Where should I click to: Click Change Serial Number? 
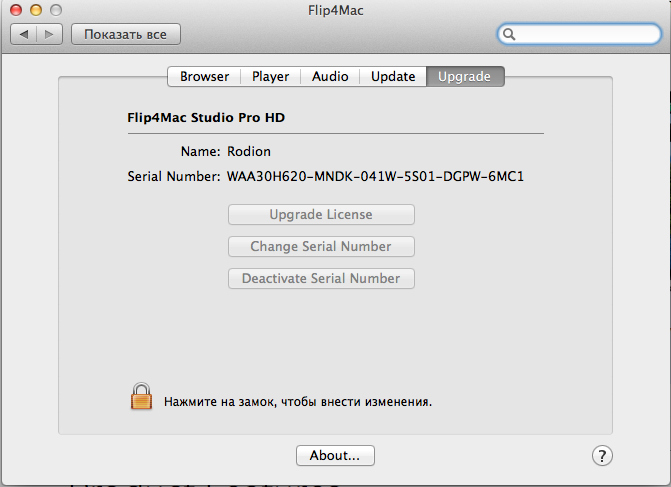[x=321, y=246]
